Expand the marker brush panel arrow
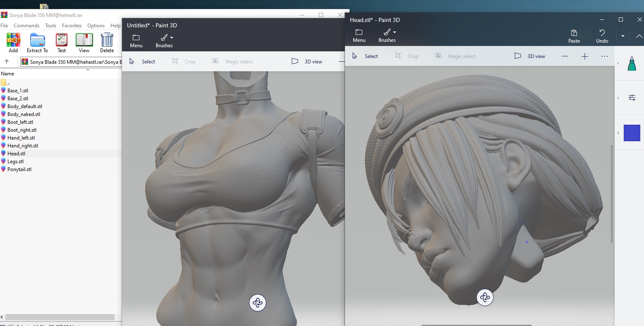Screen dimensions: 644x326 618,63
